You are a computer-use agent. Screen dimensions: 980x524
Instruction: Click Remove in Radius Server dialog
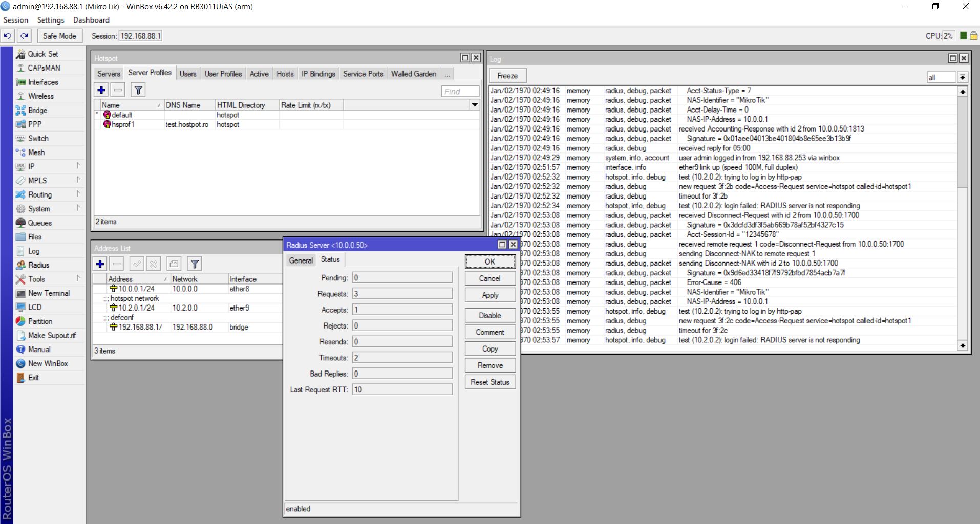pos(490,365)
